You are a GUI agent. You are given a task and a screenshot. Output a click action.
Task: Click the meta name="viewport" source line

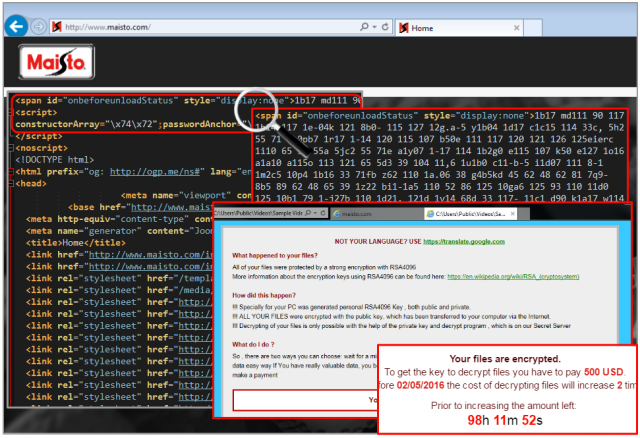[186, 196]
